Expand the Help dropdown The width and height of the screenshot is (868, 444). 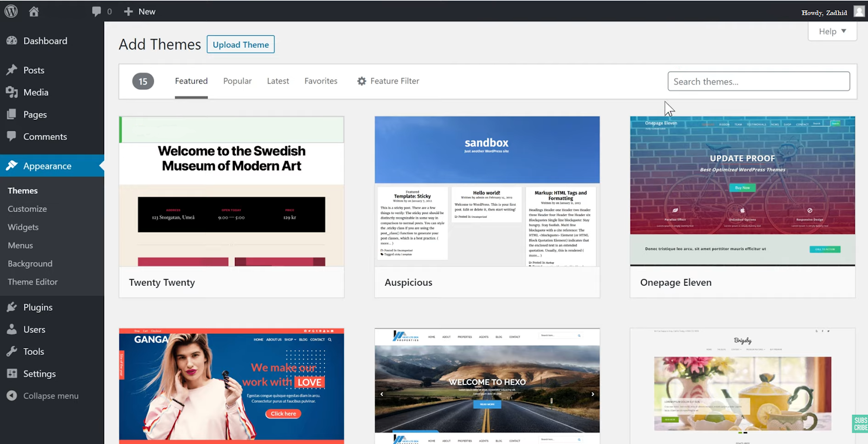pos(832,31)
